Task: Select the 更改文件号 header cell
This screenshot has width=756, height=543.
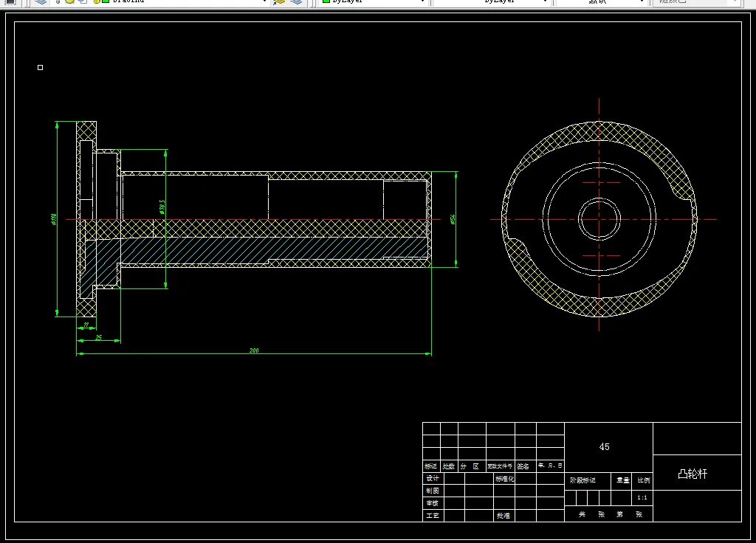Action: 500,466
